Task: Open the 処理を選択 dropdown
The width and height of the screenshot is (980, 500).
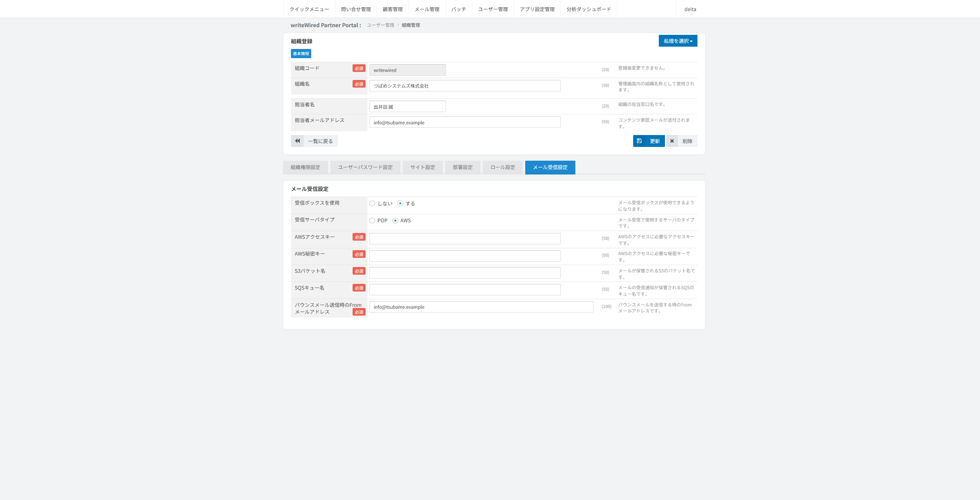Action: tap(678, 41)
